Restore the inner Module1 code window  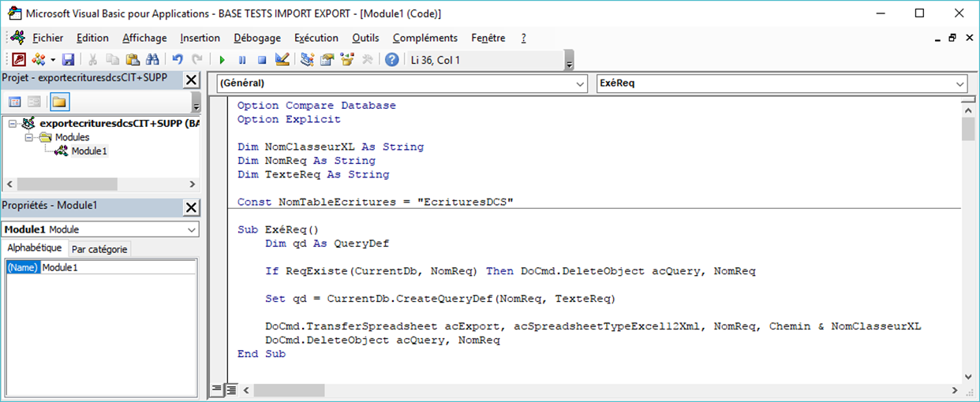point(952,38)
